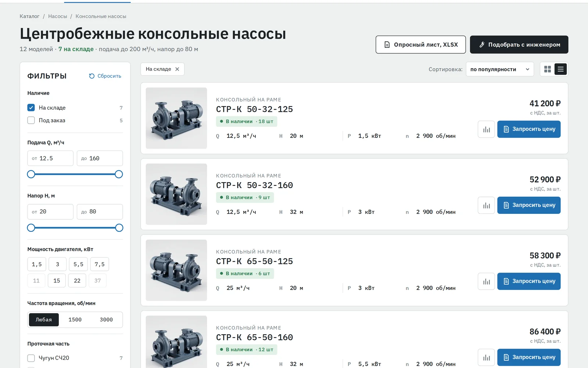Focus the Подача 'от 12.5' field

point(50,158)
